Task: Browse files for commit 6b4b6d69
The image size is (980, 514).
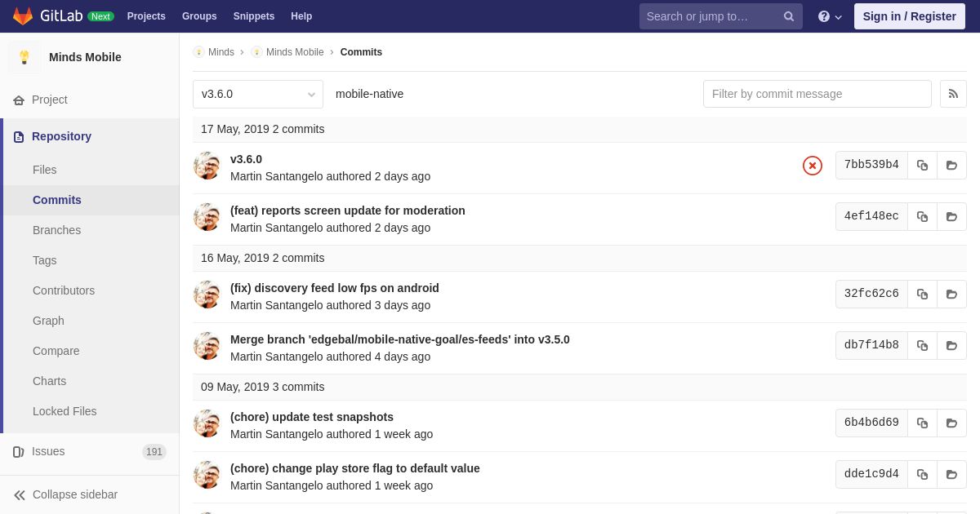Action: pyautogui.click(x=951, y=423)
